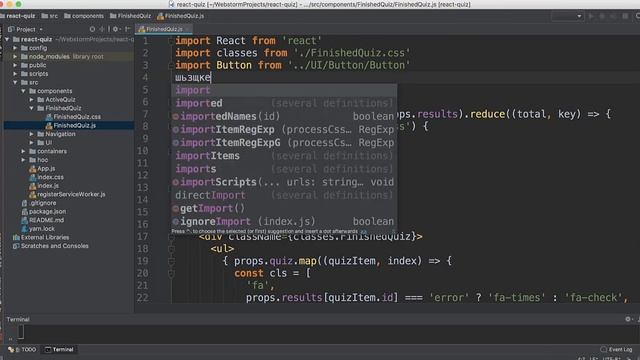Click src breadcrumb in navigation bar
The height and width of the screenshot is (360, 640).
(x=50, y=16)
